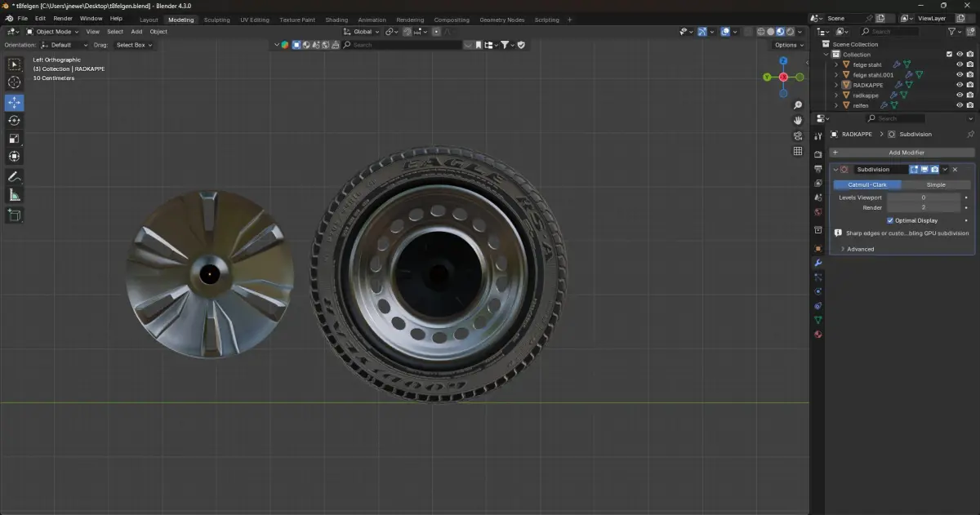Switch to wireframe viewport shading
Screen dimensions: 980x515
(761, 32)
